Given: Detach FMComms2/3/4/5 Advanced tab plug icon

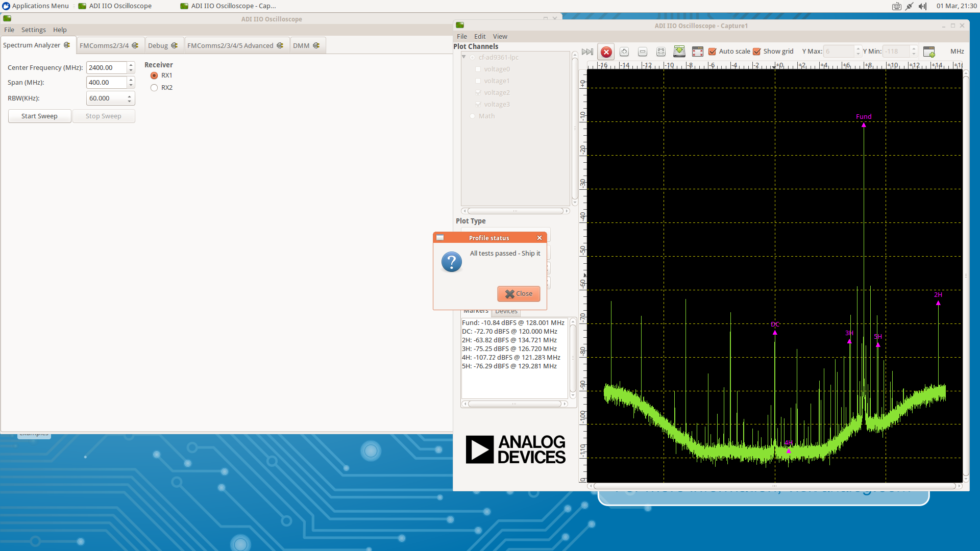Looking at the screenshot, I should pos(280,45).
